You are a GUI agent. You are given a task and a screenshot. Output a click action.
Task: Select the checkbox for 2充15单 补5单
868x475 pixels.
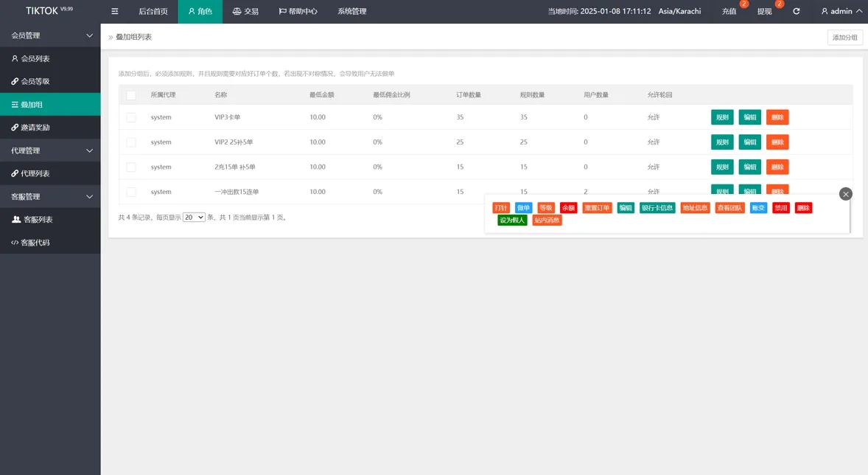click(131, 167)
